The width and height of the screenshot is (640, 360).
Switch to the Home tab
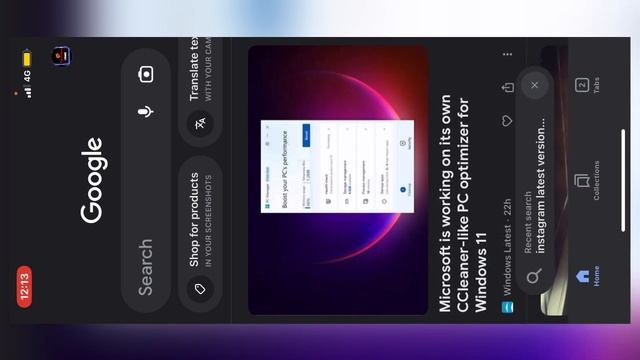pos(587,276)
